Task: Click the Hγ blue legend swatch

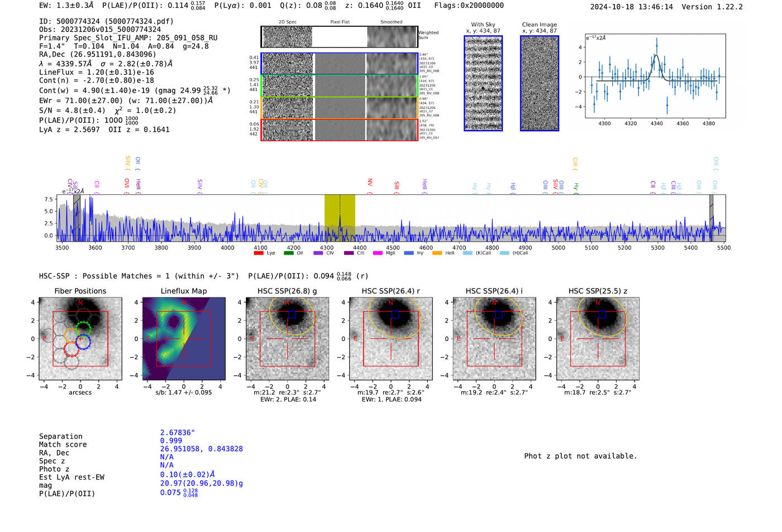Action: click(409, 253)
